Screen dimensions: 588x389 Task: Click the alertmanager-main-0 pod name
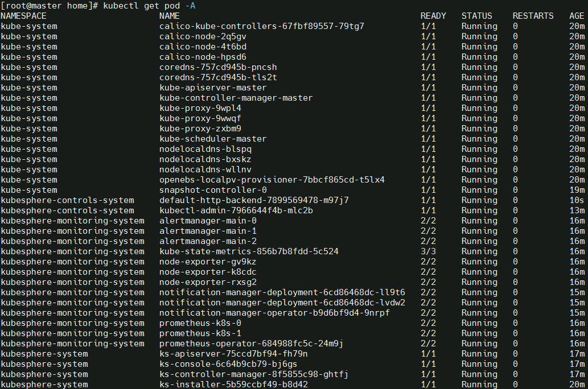[x=208, y=221]
